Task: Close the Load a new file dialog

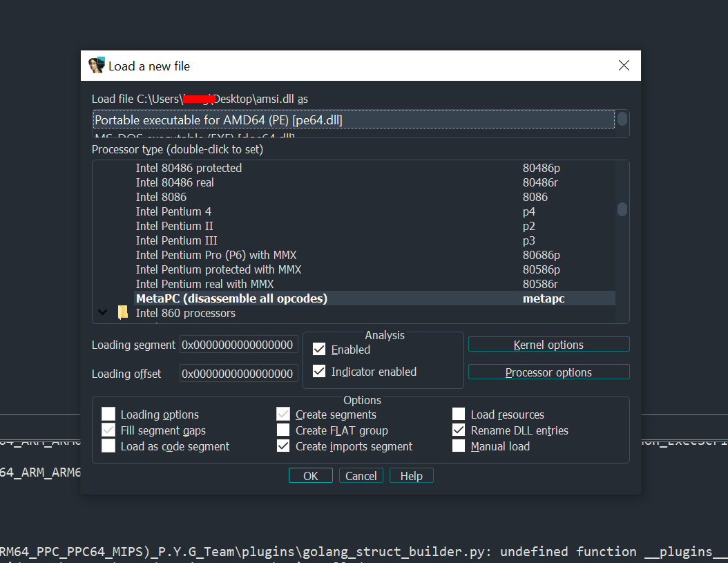Action: click(x=624, y=66)
